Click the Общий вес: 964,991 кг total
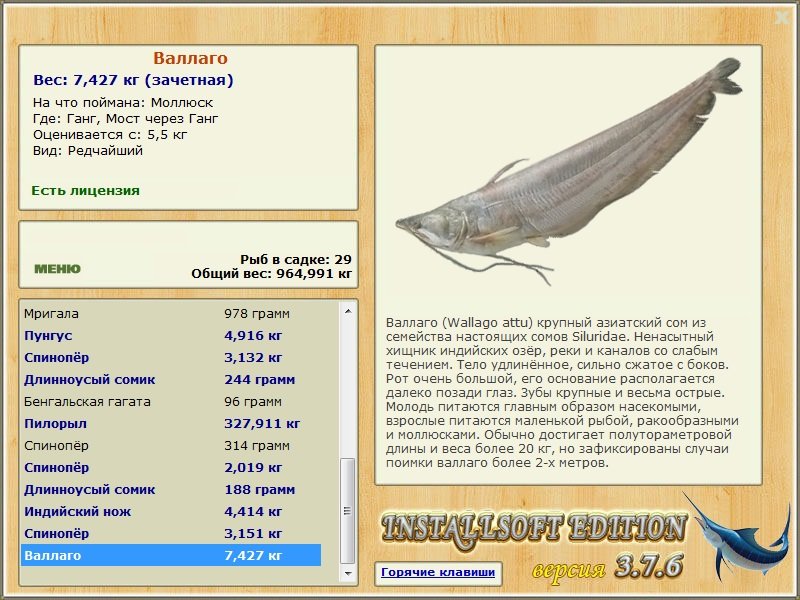 coord(271,274)
